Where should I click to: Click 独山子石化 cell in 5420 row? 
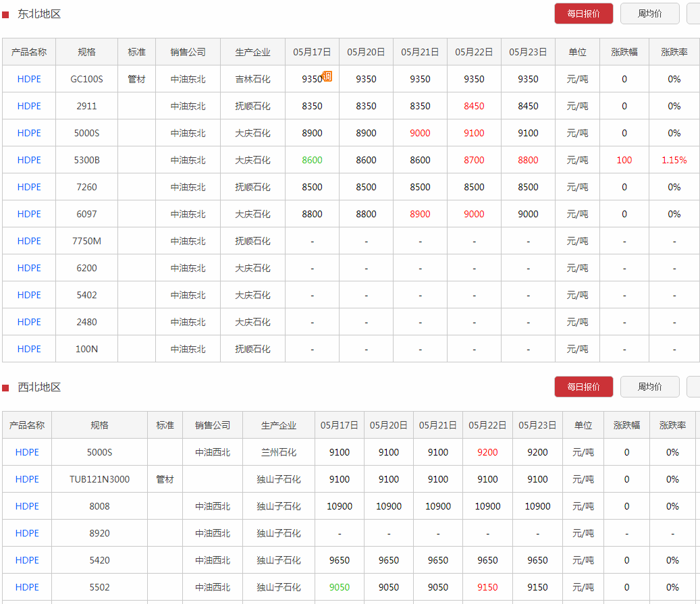tap(279, 561)
